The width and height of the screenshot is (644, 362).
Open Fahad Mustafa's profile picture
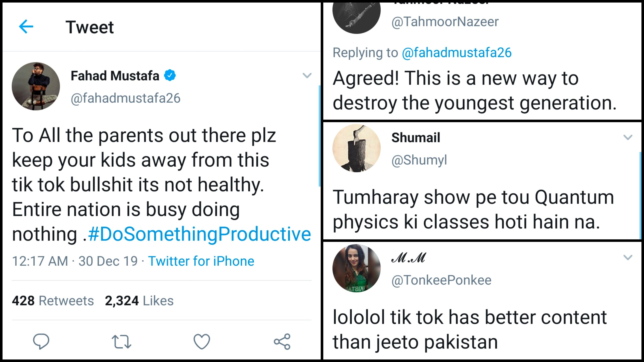coord(36,86)
